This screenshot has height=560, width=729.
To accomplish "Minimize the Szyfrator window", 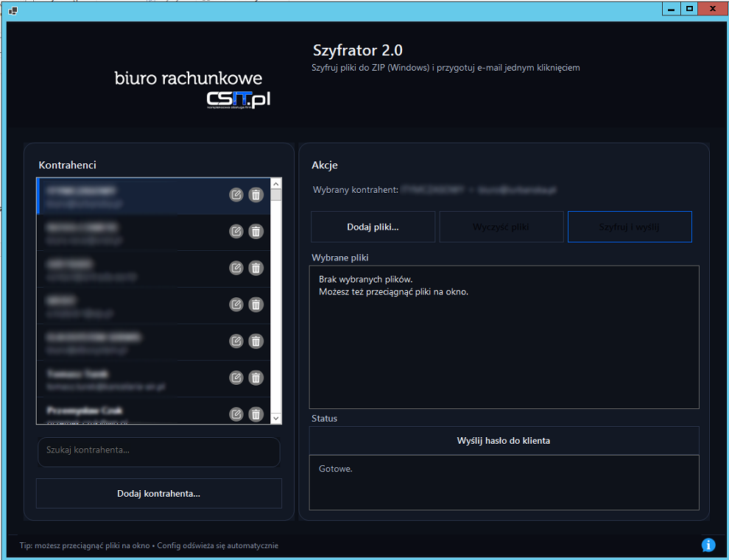I will tap(671, 9).
